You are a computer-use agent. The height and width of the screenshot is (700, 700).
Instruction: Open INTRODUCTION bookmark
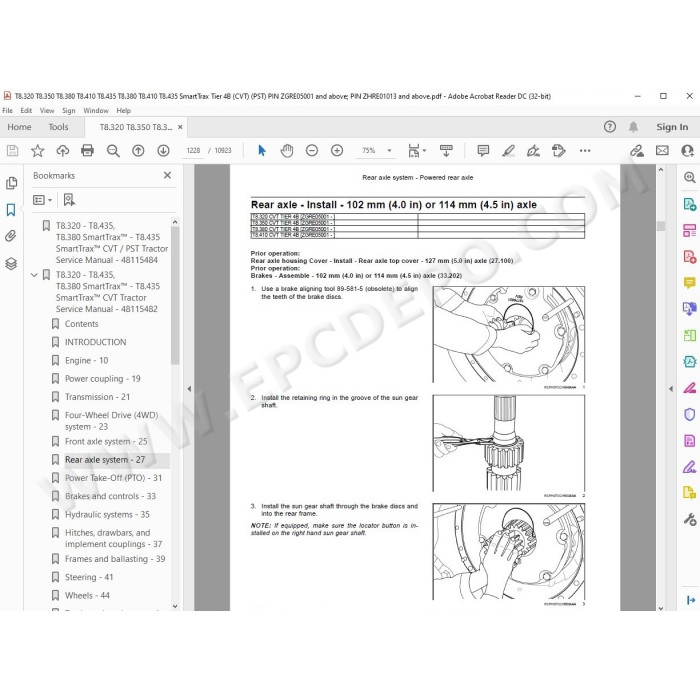96,342
